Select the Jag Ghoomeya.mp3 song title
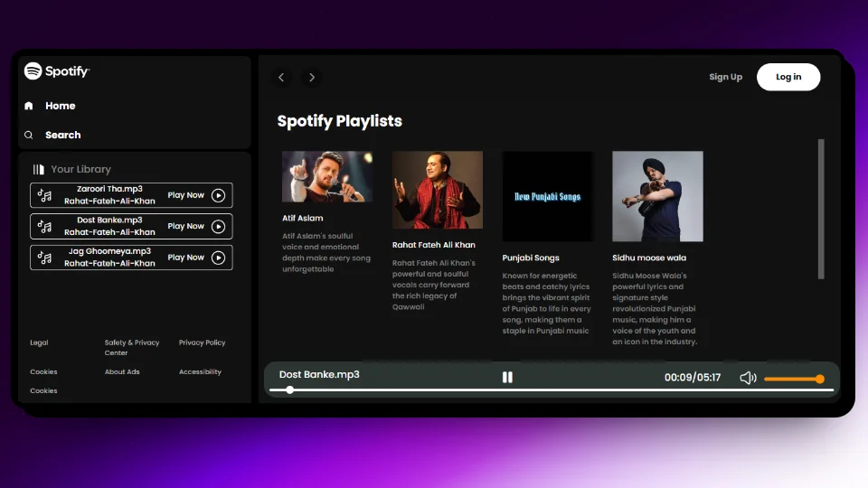 click(x=109, y=251)
